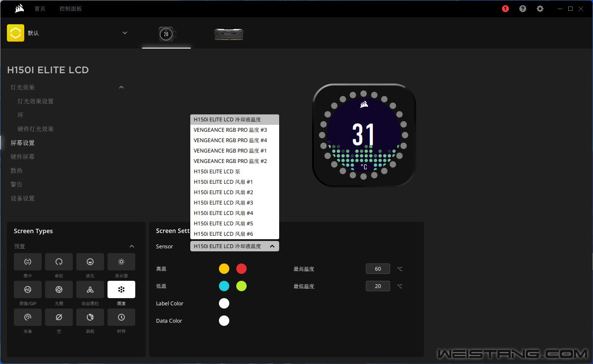Choose VENGEANCE RGB PRO 温度 #2
The image size is (593, 364).
[235, 161]
